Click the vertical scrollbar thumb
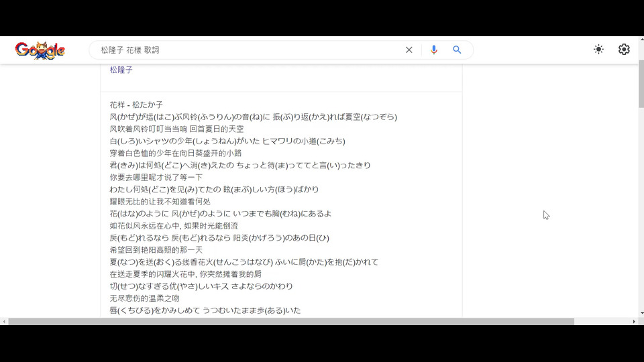 coord(641,84)
